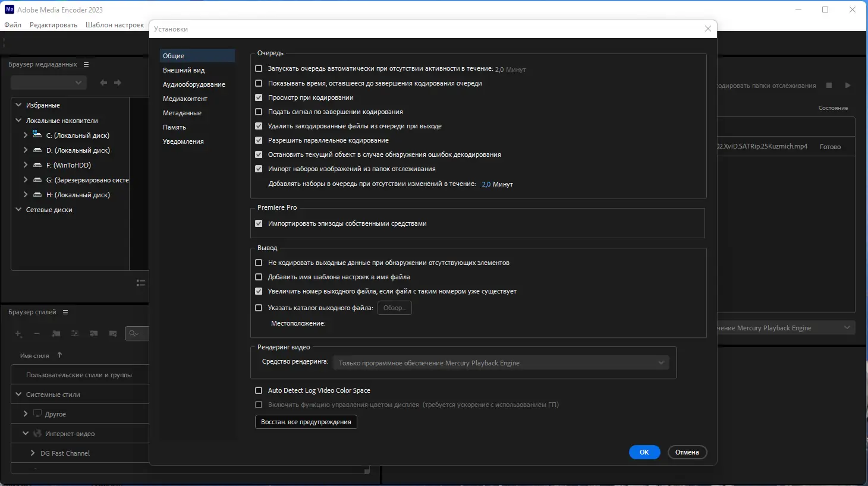This screenshot has height=486, width=868.
Task: Enable signal on encoding completion
Action: click(259, 112)
